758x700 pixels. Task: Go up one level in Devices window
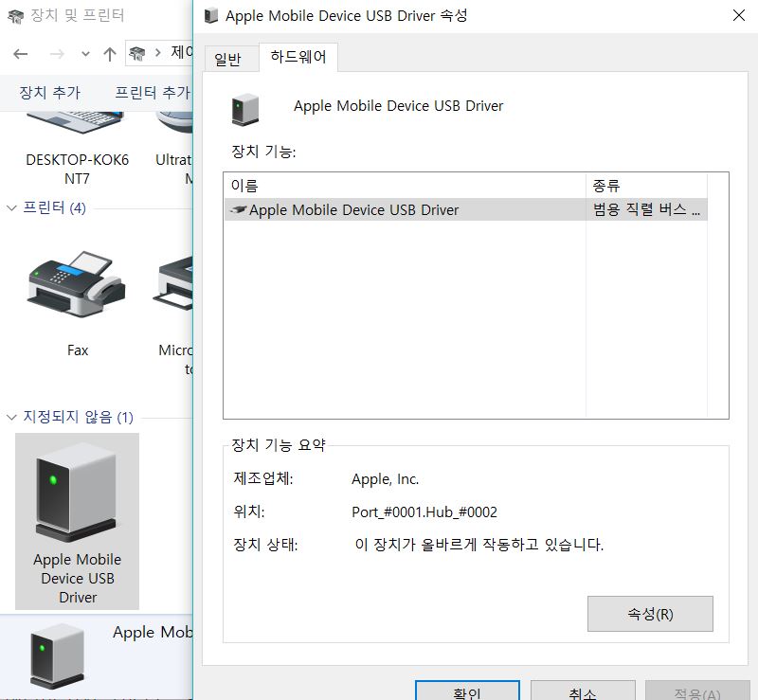click(110, 54)
